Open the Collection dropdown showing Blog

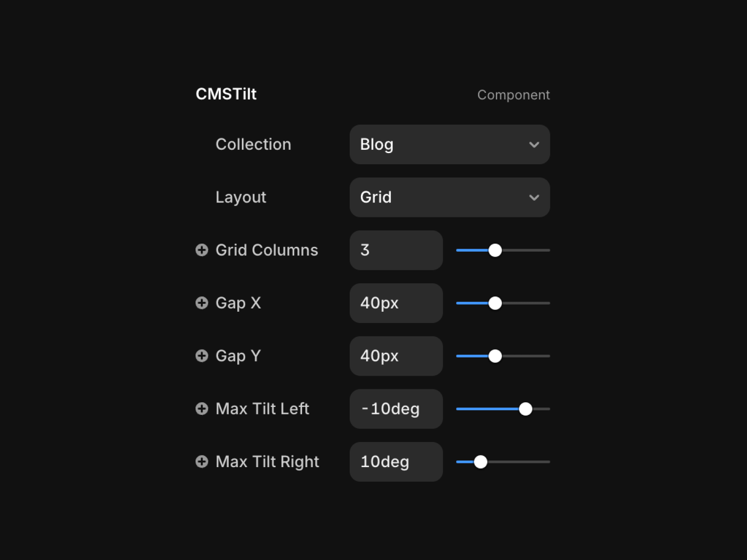pyautogui.click(x=449, y=145)
